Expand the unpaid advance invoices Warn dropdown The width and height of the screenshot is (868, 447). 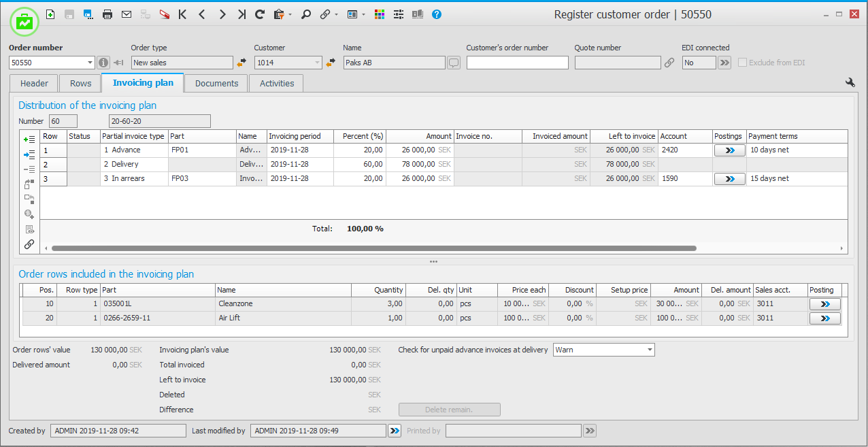pos(650,350)
